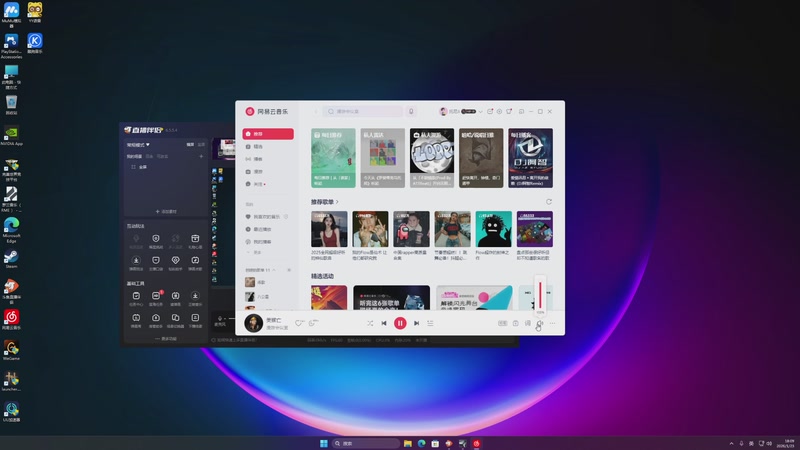
Task: Select the 推荐 tab in NetEase sidebar
Action: click(x=268, y=134)
